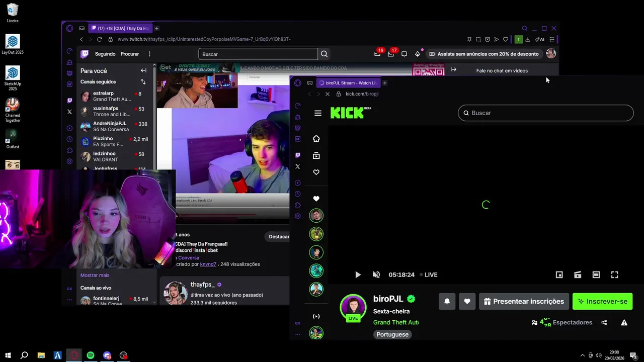Switch to biroPJL Stream browser tab

point(348,83)
